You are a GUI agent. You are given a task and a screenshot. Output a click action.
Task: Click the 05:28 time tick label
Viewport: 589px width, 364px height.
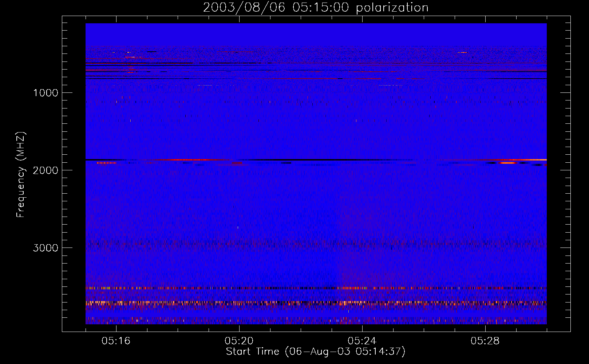(x=485, y=341)
